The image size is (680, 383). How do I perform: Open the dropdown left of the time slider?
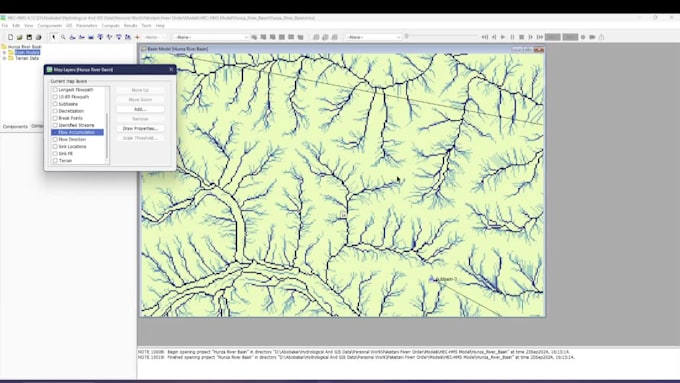[x=373, y=37]
